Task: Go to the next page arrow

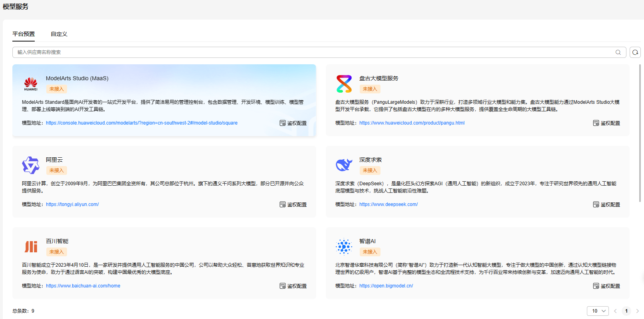Action: [x=638, y=311]
